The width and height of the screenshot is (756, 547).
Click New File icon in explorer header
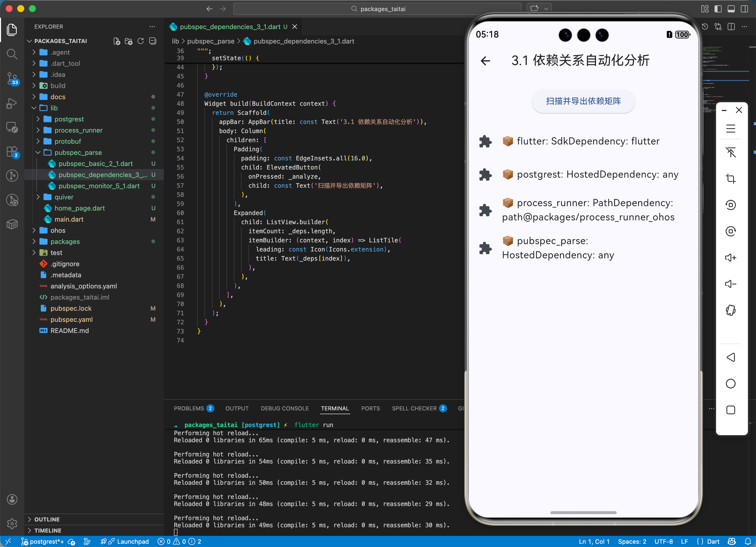coord(117,41)
